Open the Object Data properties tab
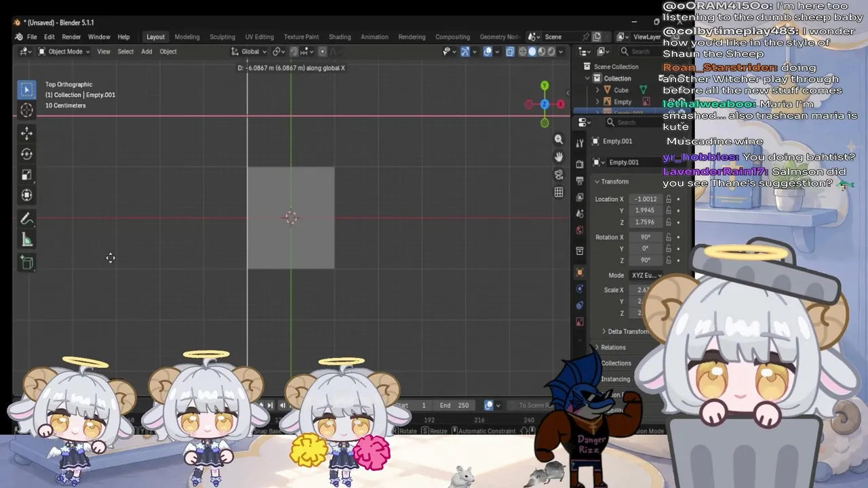The width and height of the screenshot is (868, 488). pyautogui.click(x=579, y=322)
